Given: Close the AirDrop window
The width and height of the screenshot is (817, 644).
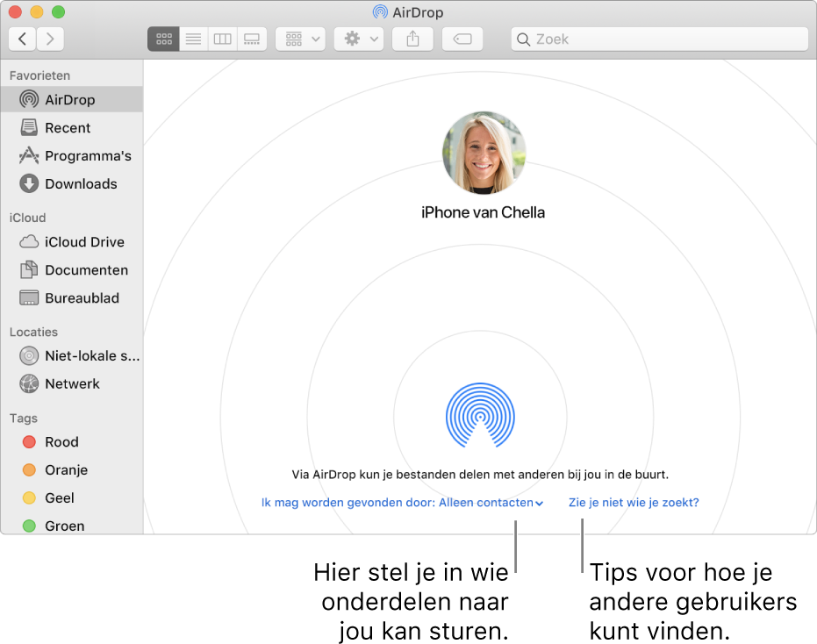Looking at the screenshot, I should (16, 11).
